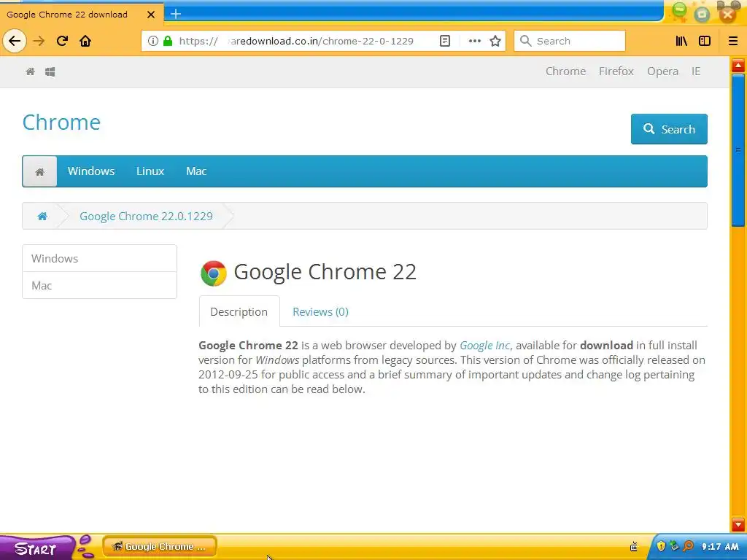The height and width of the screenshot is (560, 747).
Task: Click the large Chrome site heading
Action: 61,122
